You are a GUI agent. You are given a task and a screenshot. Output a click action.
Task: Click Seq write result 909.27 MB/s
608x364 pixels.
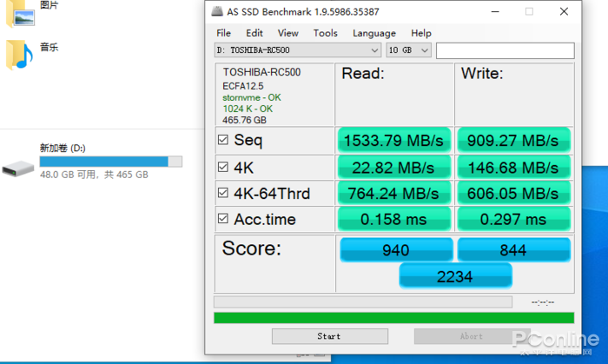(x=513, y=141)
